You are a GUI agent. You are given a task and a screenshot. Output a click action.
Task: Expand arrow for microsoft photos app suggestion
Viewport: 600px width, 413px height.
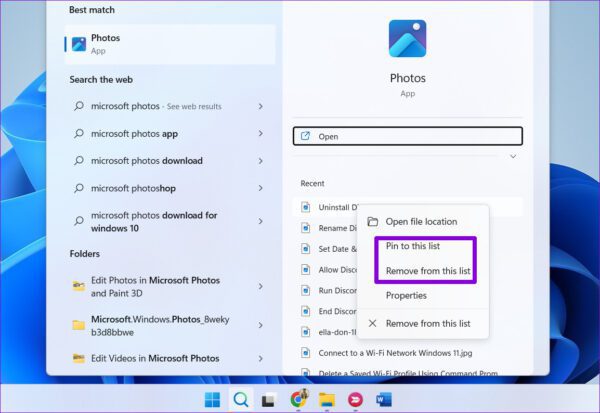pyautogui.click(x=261, y=134)
